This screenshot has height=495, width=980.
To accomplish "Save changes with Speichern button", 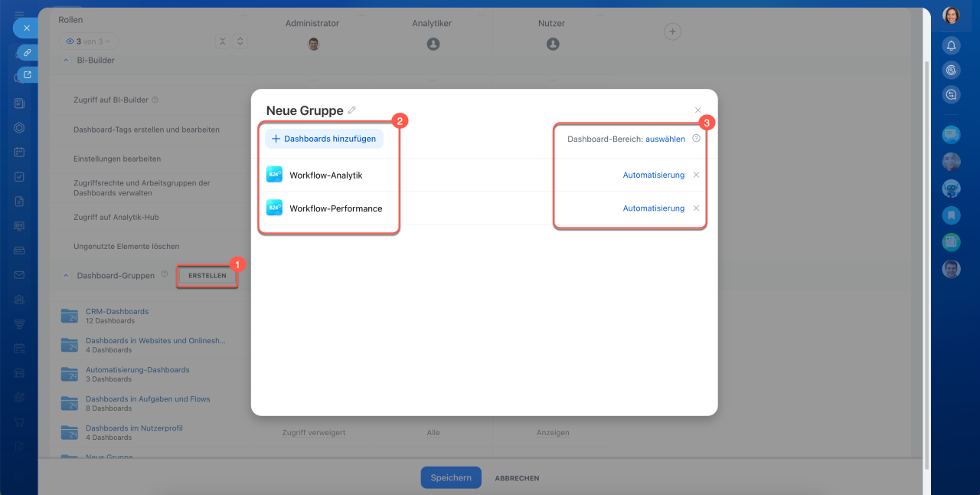I will (451, 477).
